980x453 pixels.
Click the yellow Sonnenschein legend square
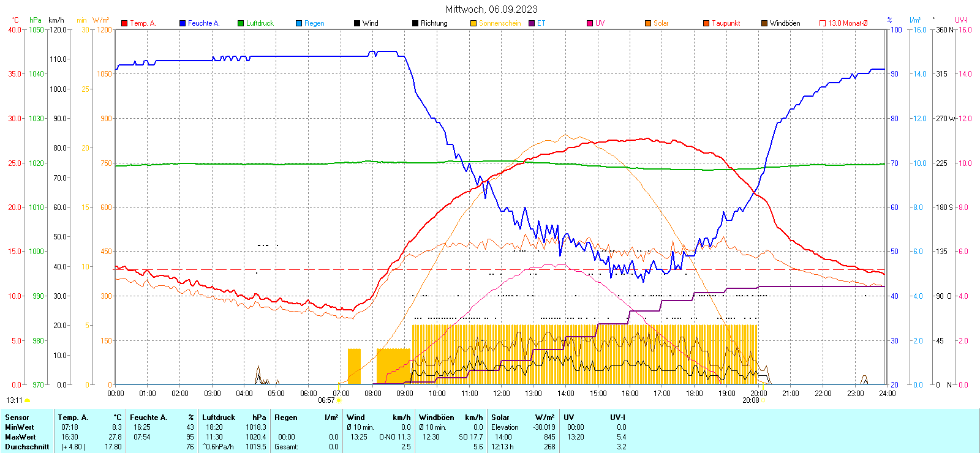tap(473, 23)
